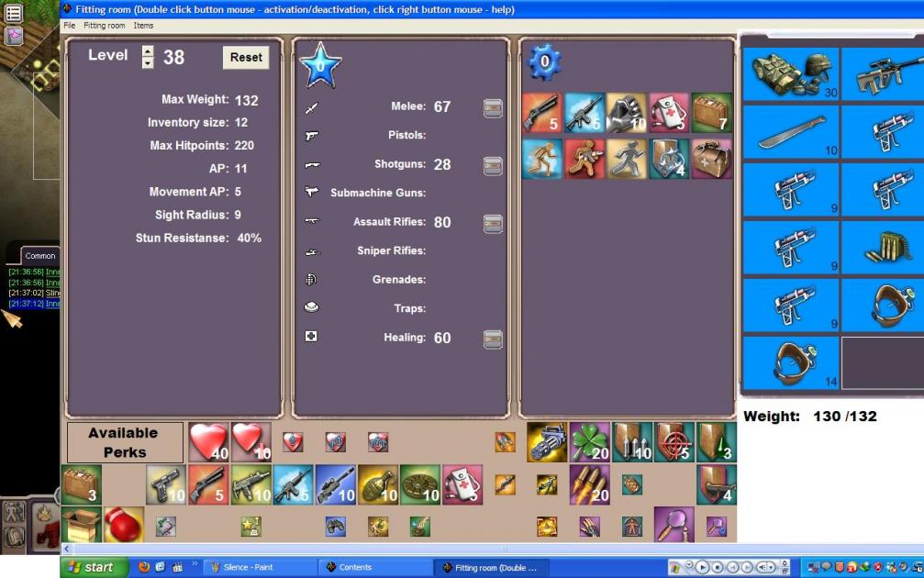Click the adjust button beside Assault Rifles

[x=493, y=223]
